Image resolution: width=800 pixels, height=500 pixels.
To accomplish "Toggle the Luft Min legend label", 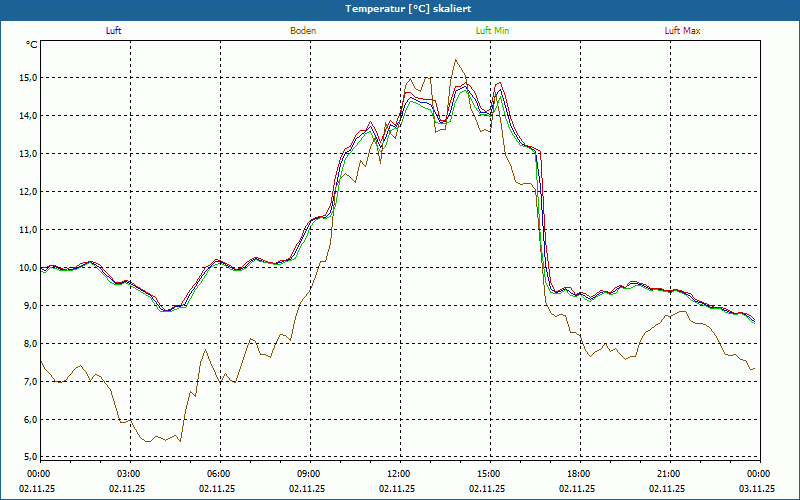I will [x=492, y=31].
